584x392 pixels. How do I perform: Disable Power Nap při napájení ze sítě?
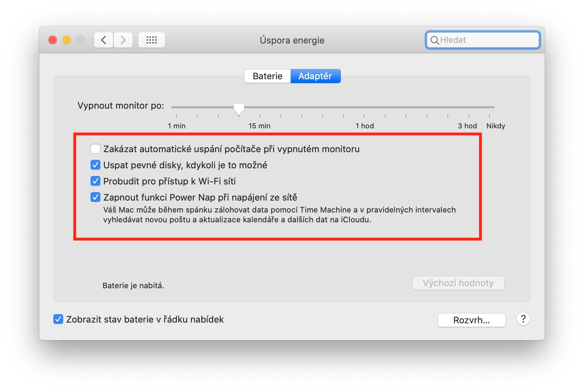click(95, 197)
